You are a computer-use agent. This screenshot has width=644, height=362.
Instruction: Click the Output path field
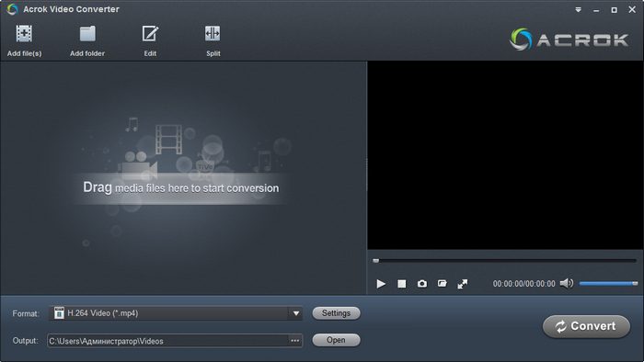[x=167, y=341]
